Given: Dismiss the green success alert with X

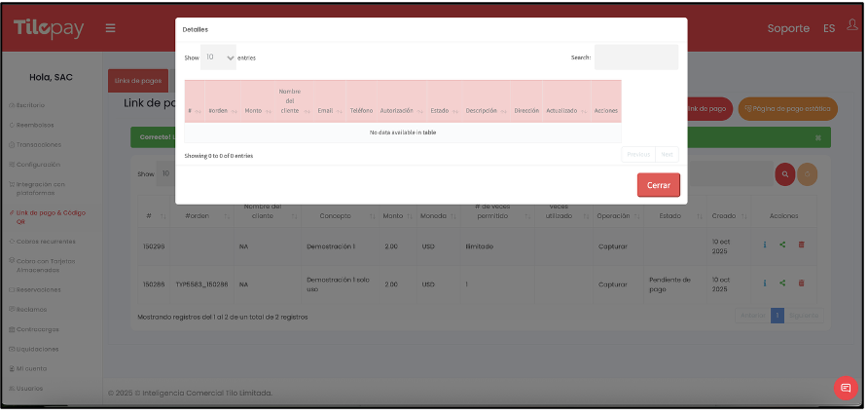Looking at the screenshot, I should click(x=818, y=137).
